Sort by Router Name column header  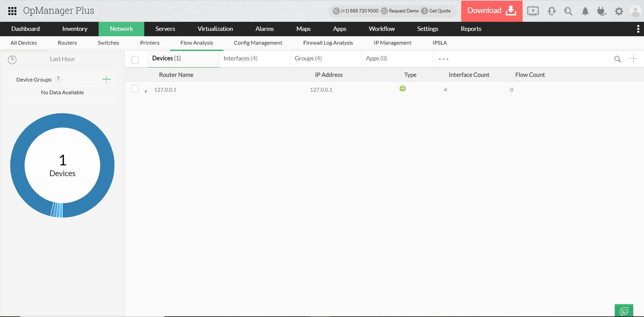click(x=176, y=75)
